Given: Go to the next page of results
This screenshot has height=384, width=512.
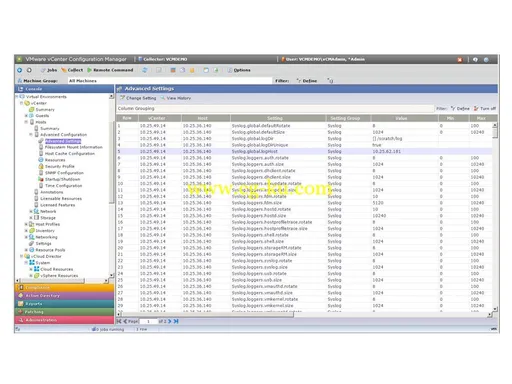Looking at the screenshot, I should pyautogui.click(x=170, y=321).
